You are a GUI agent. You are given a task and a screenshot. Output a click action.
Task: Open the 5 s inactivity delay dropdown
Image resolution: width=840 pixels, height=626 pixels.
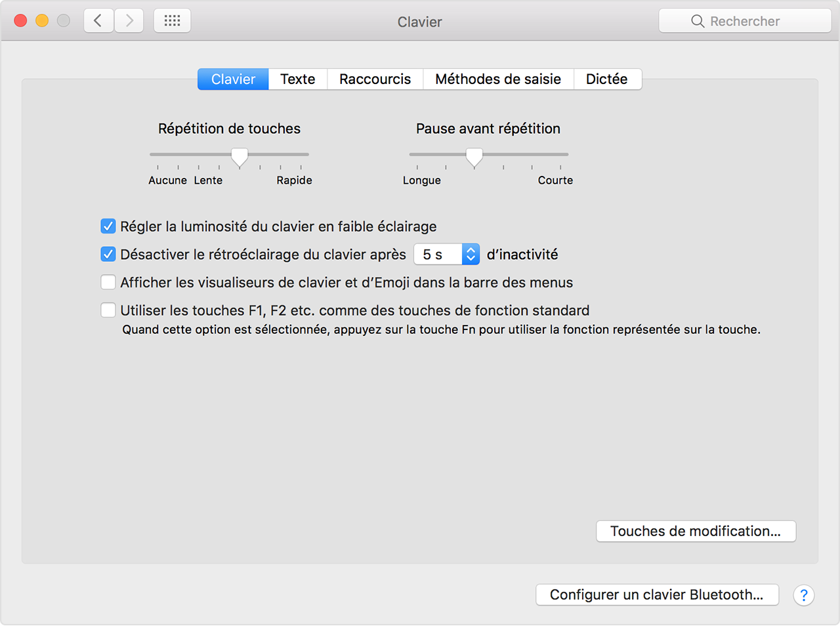coord(446,255)
